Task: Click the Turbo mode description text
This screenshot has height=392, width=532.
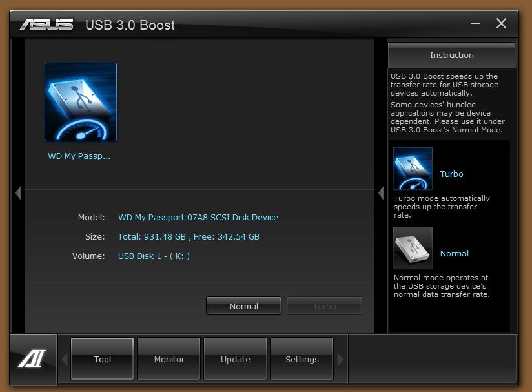Action: tap(442, 207)
